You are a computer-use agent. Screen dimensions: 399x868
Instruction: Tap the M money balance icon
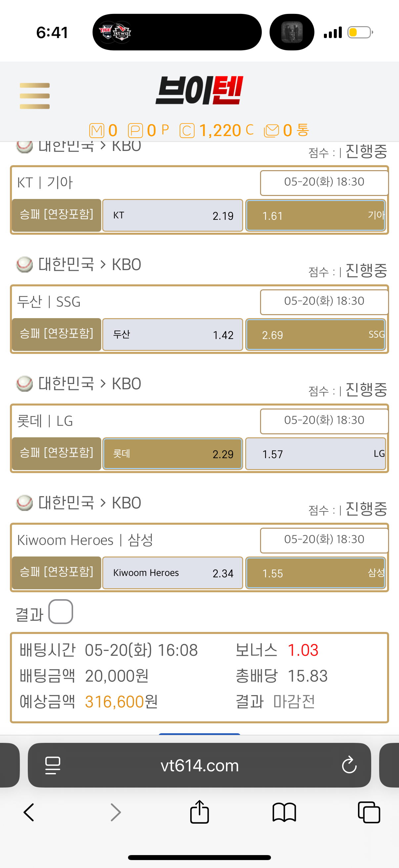97,131
